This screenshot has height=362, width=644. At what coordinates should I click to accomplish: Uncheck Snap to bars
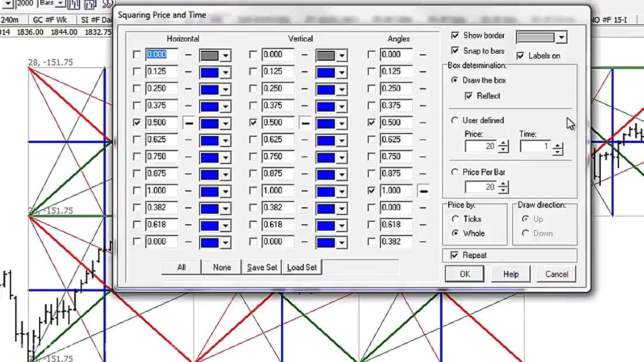455,50
